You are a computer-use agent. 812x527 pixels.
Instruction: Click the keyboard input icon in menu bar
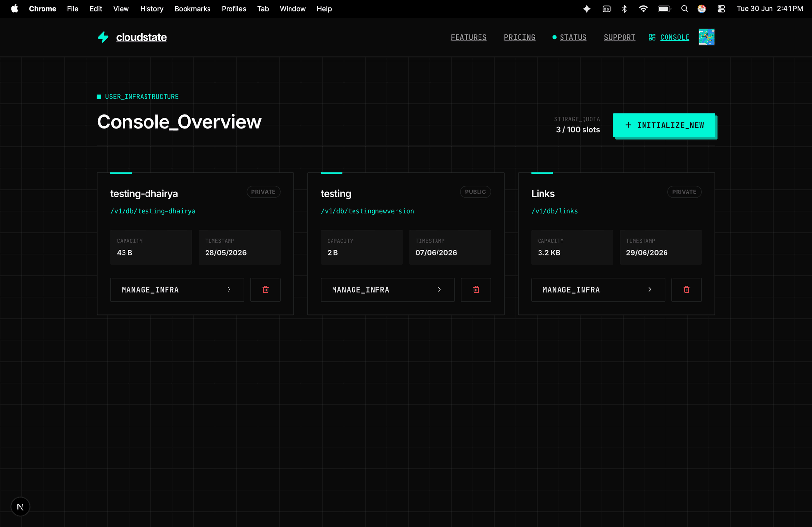point(606,9)
